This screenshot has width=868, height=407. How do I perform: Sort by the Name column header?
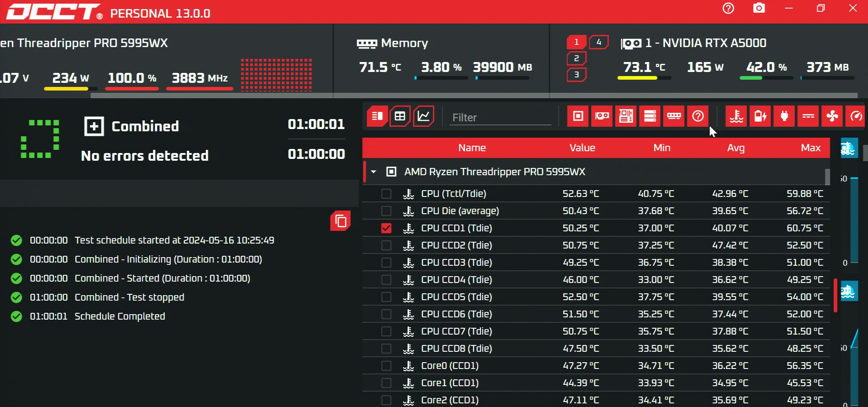pos(472,148)
